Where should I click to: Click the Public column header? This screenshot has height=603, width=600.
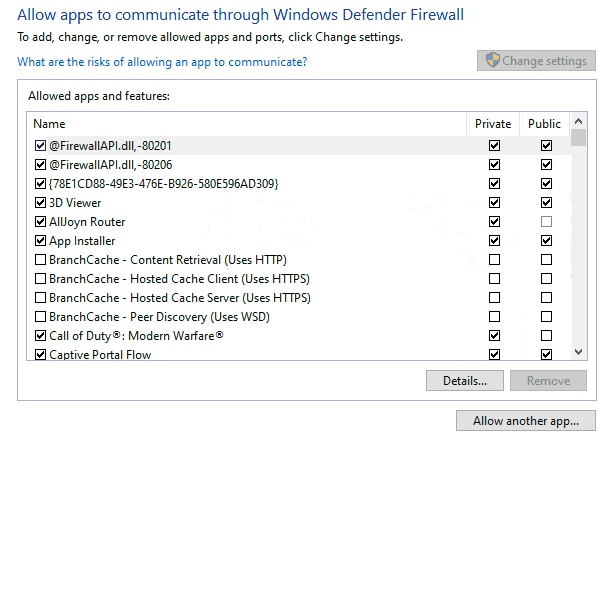(544, 124)
